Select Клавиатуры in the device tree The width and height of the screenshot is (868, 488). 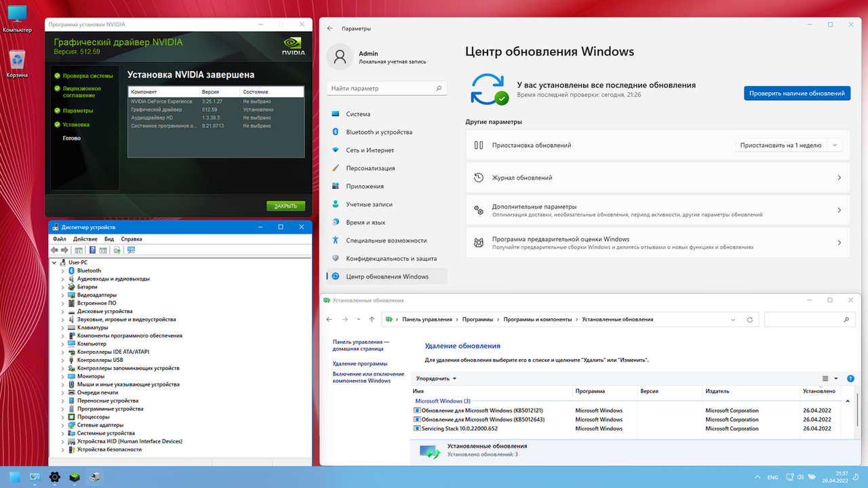92,327
